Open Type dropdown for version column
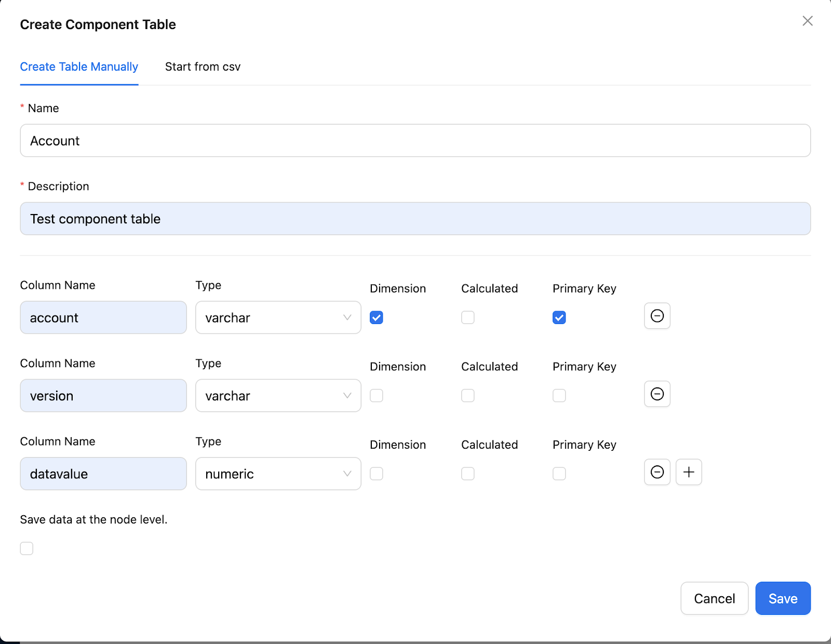 [278, 396]
